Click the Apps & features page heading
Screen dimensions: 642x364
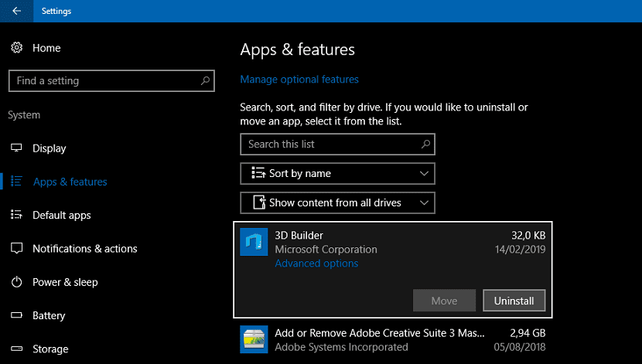(x=297, y=49)
